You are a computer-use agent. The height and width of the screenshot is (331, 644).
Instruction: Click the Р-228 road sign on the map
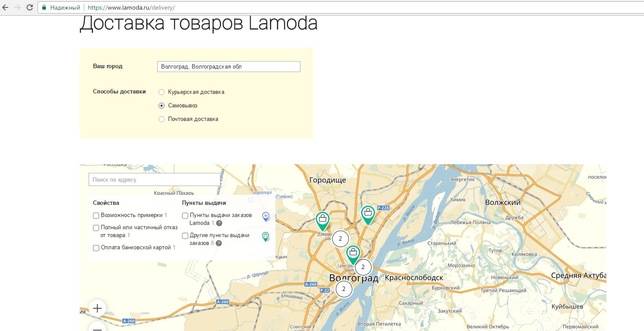click(x=383, y=208)
